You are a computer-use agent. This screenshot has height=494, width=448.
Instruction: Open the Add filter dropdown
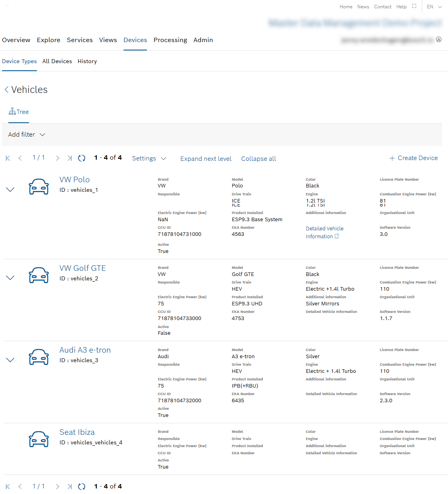pyautogui.click(x=27, y=135)
